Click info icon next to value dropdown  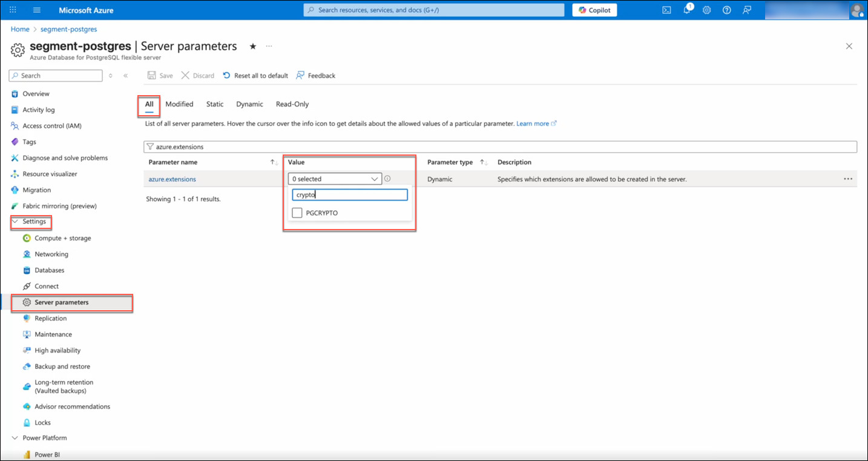tap(387, 179)
